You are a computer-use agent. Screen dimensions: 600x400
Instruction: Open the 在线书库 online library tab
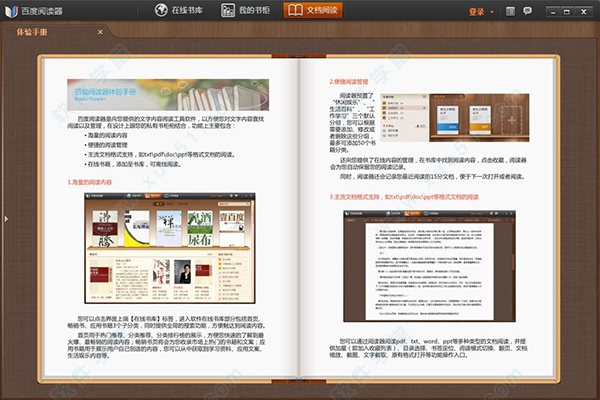click(179, 10)
